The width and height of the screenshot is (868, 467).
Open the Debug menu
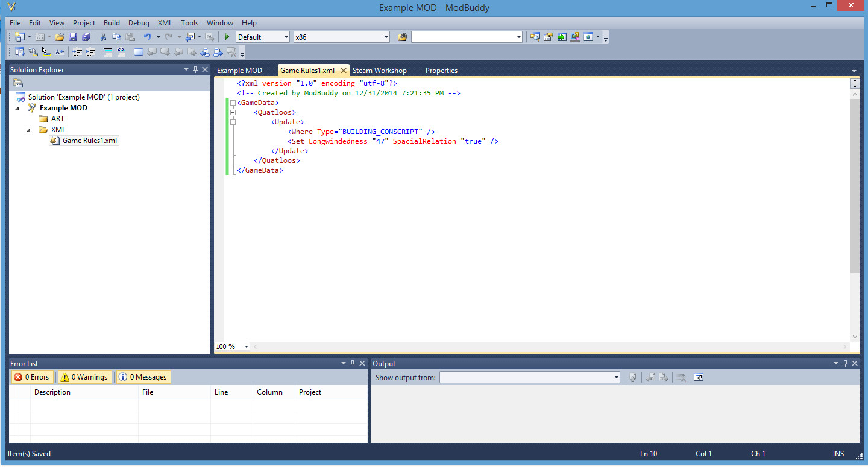coord(139,23)
